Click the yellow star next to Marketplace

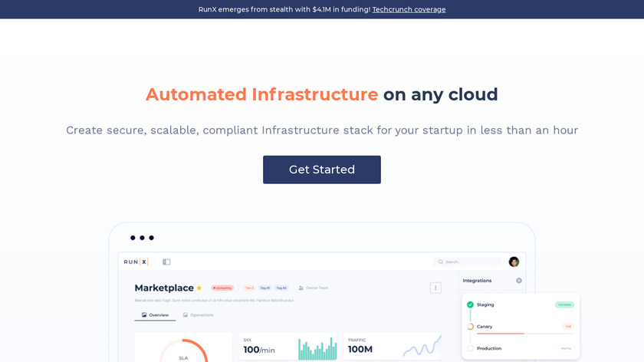pos(199,288)
